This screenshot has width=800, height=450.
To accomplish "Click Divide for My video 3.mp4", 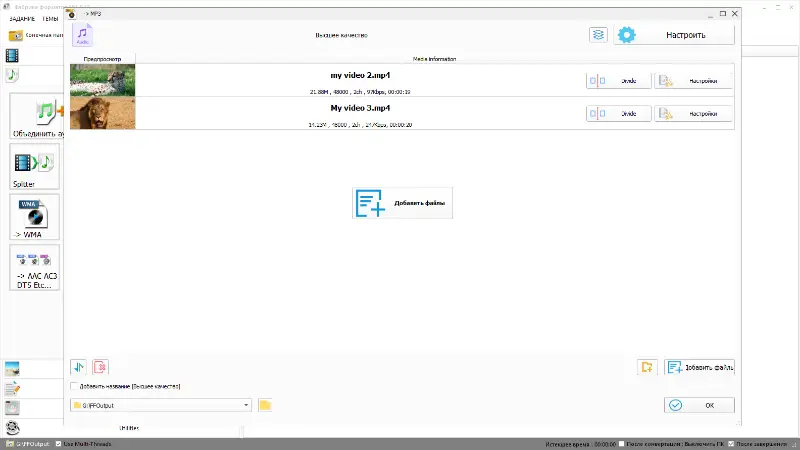I will point(619,113).
